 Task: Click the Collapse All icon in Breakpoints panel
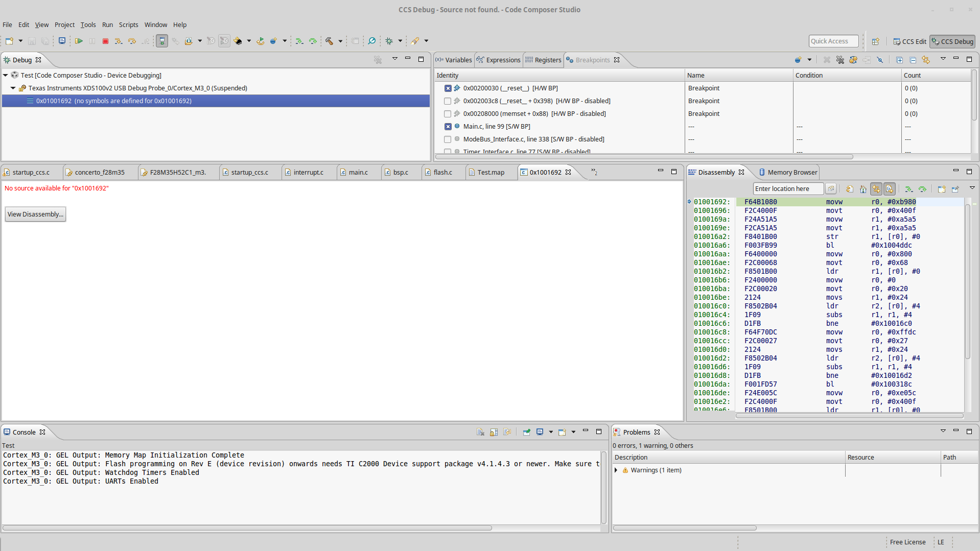pyautogui.click(x=913, y=60)
